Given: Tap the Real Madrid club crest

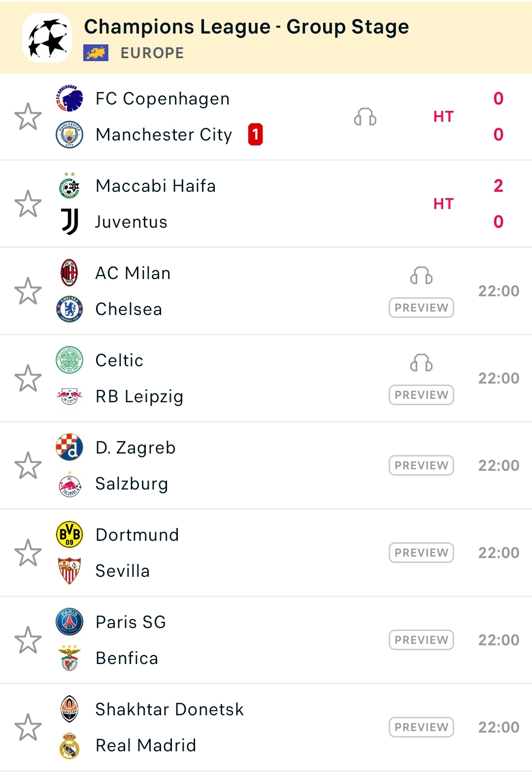Looking at the screenshot, I should pos(69,745).
